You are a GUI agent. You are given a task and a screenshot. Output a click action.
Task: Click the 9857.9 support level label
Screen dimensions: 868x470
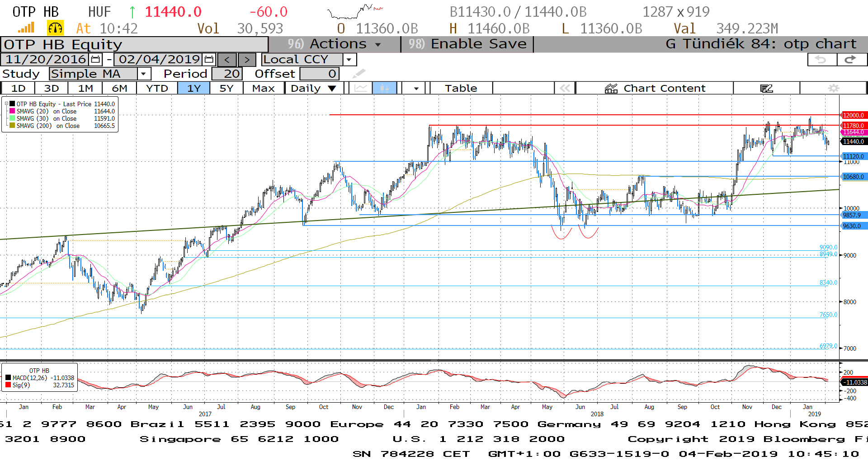(x=854, y=215)
